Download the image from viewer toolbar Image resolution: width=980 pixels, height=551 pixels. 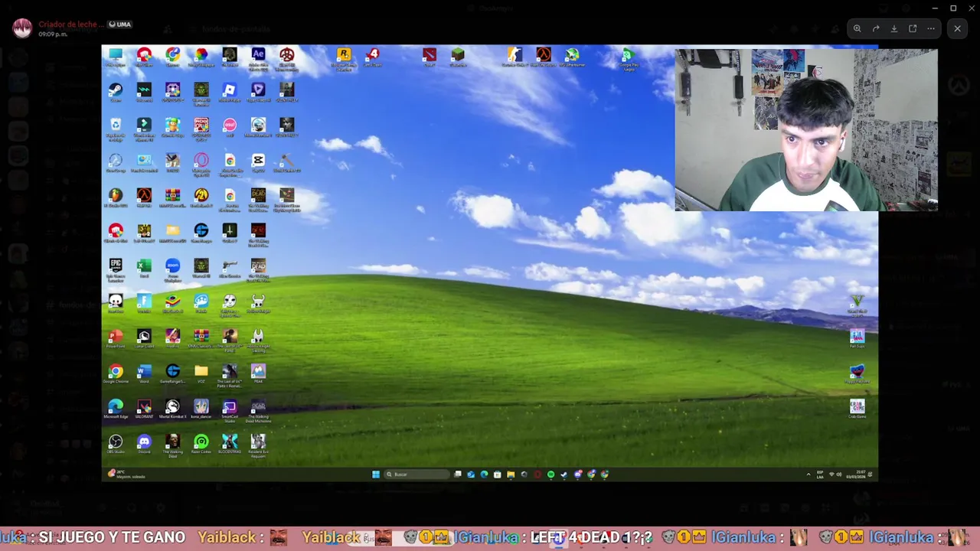894,28
